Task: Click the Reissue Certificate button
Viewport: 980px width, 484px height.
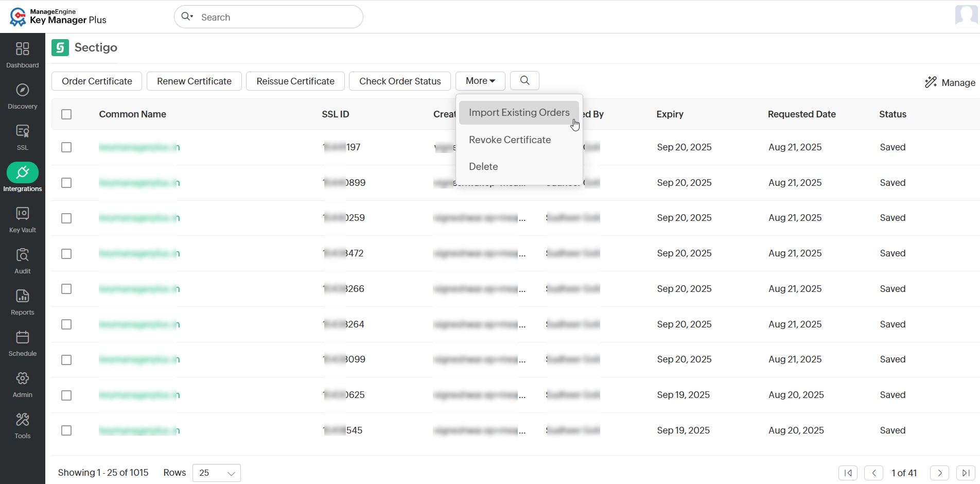Action: 295,81
